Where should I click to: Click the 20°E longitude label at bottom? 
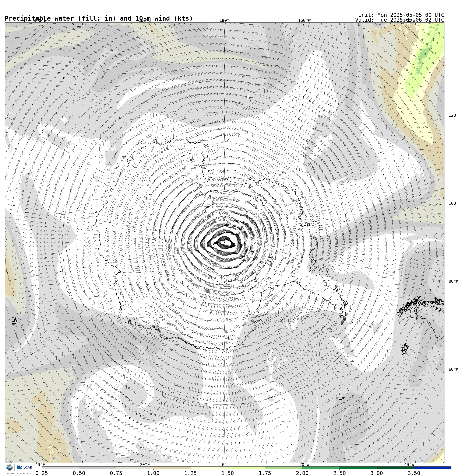(x=145, y=465)
